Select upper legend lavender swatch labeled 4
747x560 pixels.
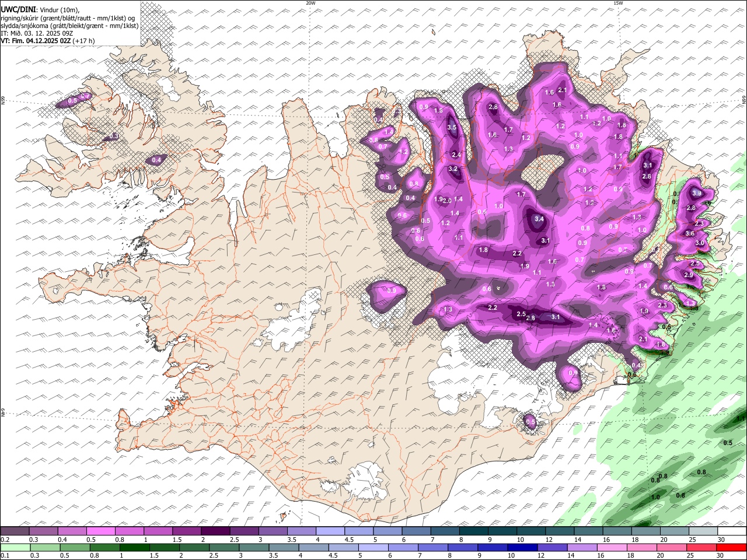click(330, 531)
